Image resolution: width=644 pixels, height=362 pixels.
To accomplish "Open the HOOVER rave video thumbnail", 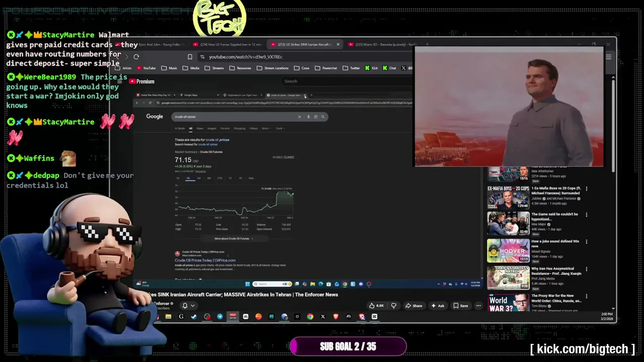I will coord(508,250).
